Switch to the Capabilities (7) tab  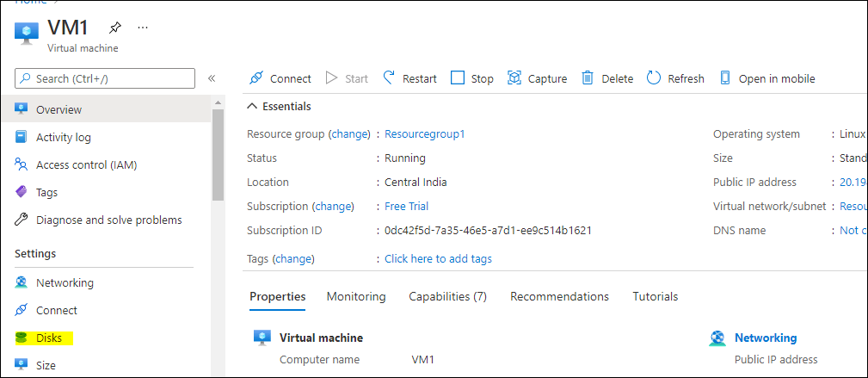click(447, 296)
